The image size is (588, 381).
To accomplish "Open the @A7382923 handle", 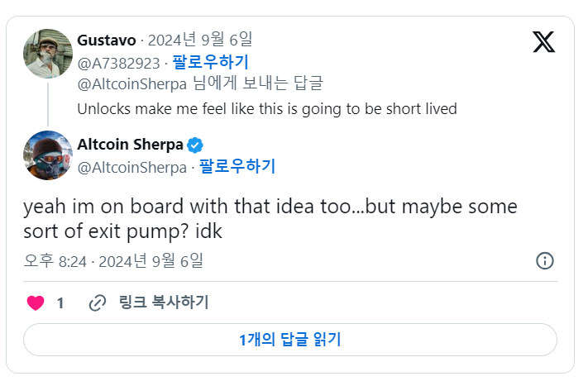I will 117,61.
